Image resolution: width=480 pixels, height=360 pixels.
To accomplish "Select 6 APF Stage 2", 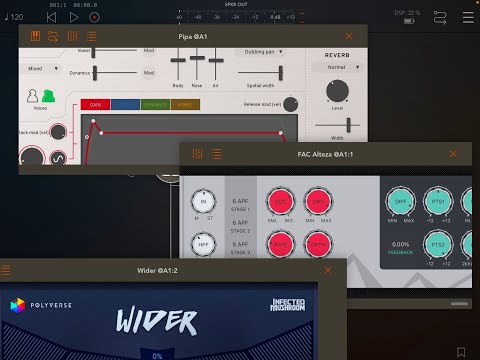I will [240, 226].
